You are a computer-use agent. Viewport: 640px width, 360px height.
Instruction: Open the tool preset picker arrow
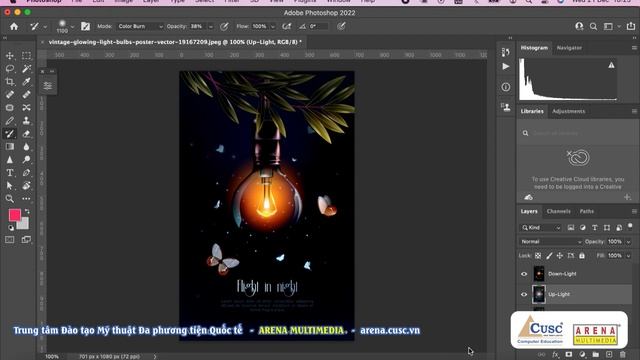[45, 27]
